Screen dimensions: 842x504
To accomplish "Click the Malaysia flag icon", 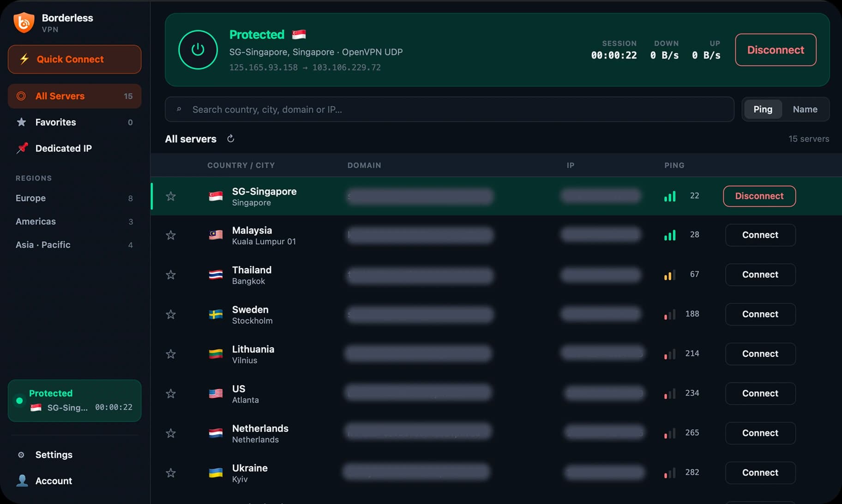I will pyautogui.click(x=216, y=235).
